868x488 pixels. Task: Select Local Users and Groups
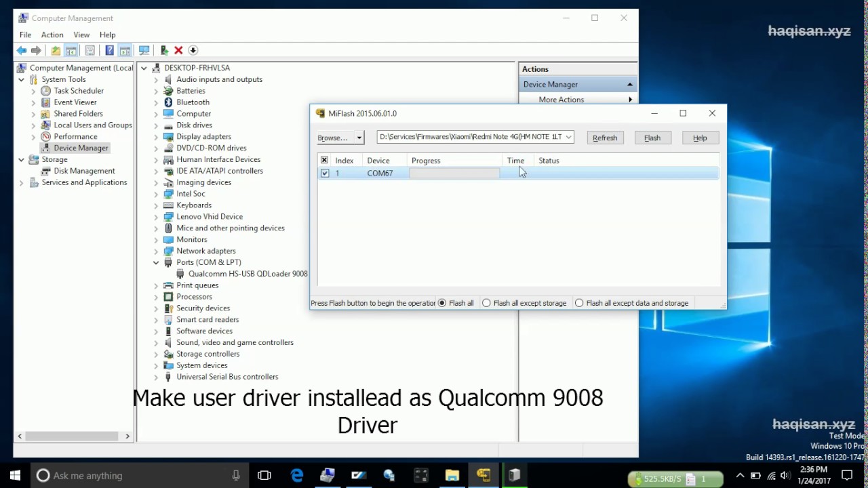[x=93, y=125]
